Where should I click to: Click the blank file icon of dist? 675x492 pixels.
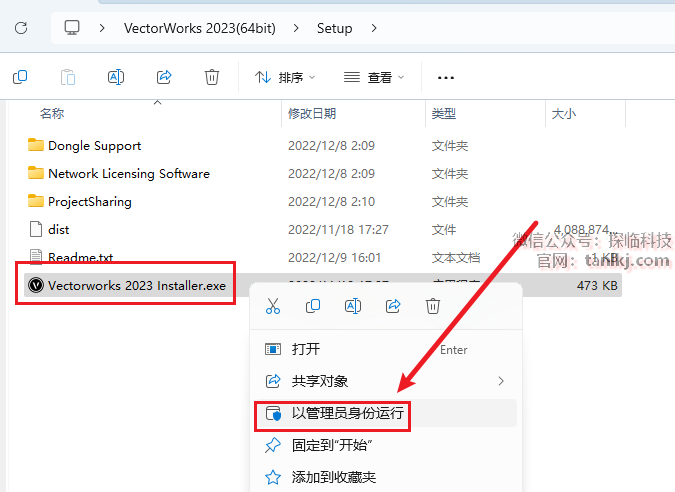36,229
